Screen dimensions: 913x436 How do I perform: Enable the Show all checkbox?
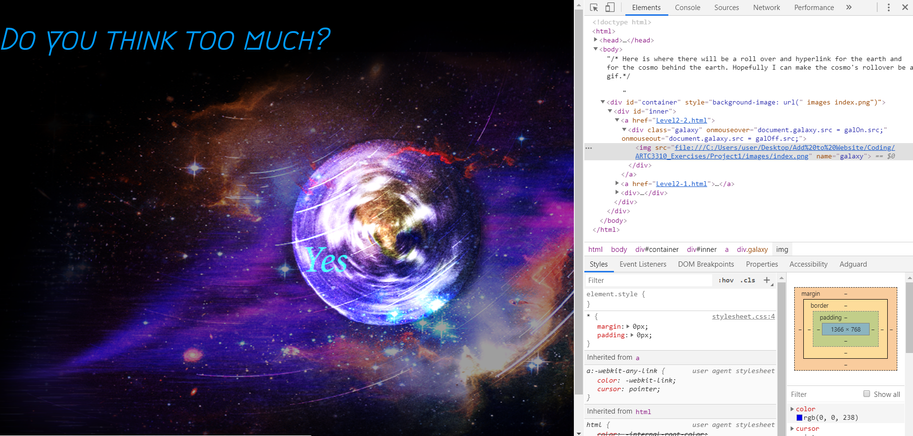coord(866,394)
